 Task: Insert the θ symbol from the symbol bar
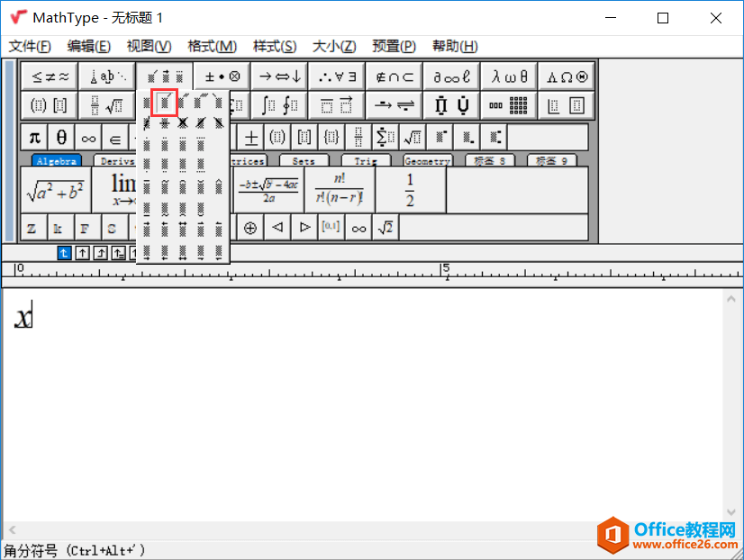[59, 137]
